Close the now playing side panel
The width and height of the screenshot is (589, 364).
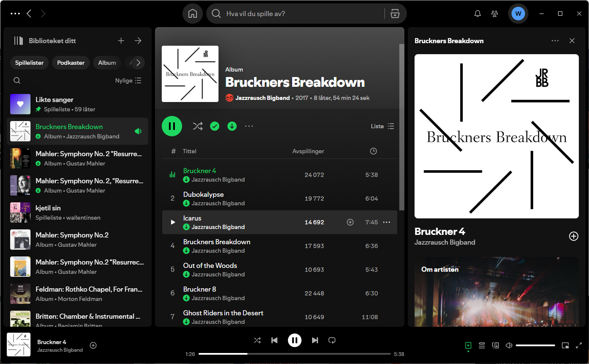coord(572,41)
